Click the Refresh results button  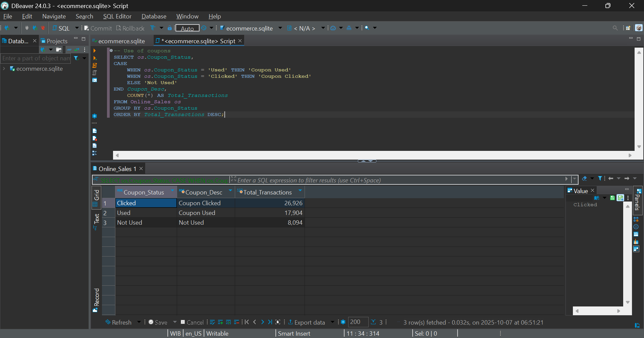click(119, 322)
